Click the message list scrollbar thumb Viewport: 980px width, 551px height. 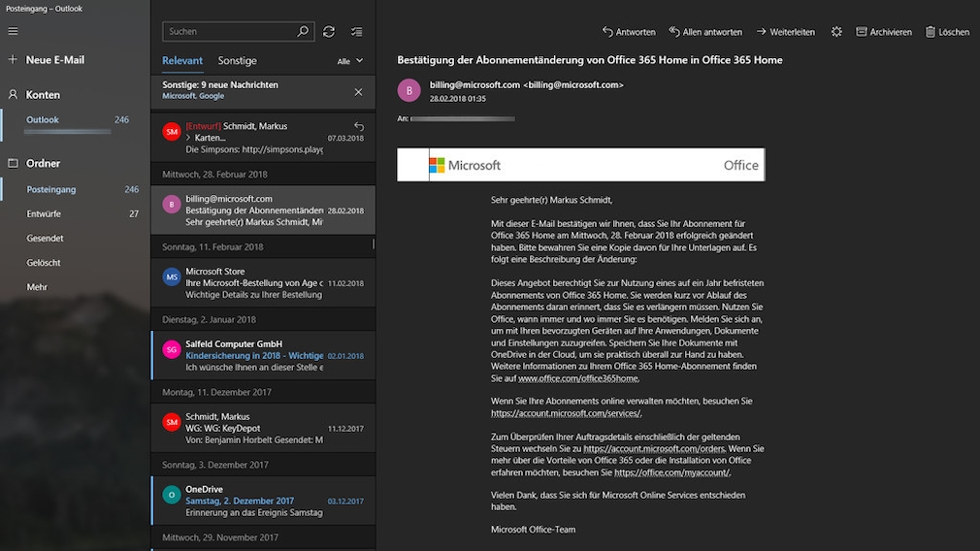pyautogui.click(x=374, y=243)
